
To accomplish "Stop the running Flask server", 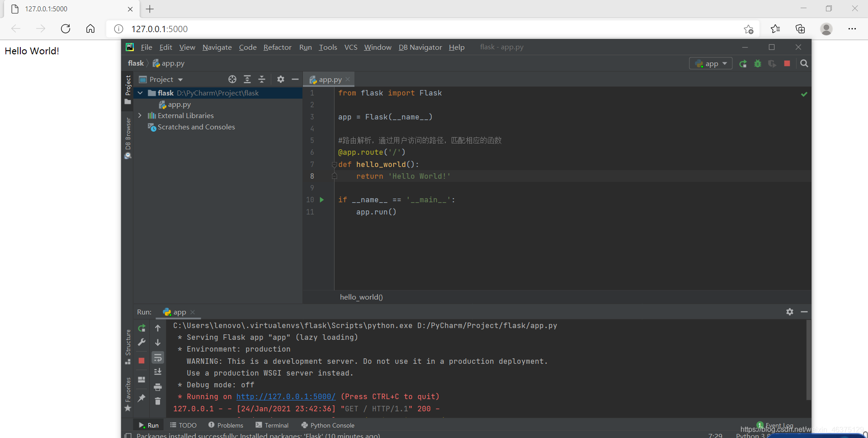I will 787,63.
